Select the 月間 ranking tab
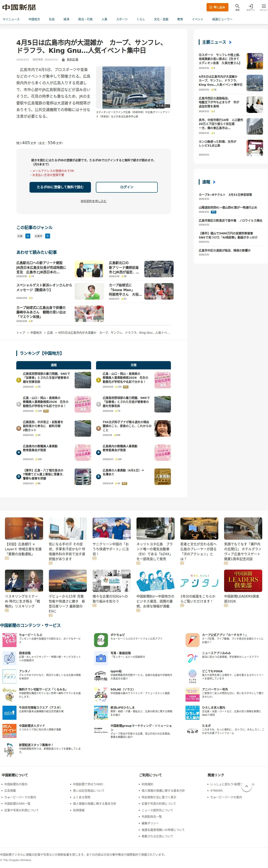Screen dimensions: 268x868 coord(134,365)
